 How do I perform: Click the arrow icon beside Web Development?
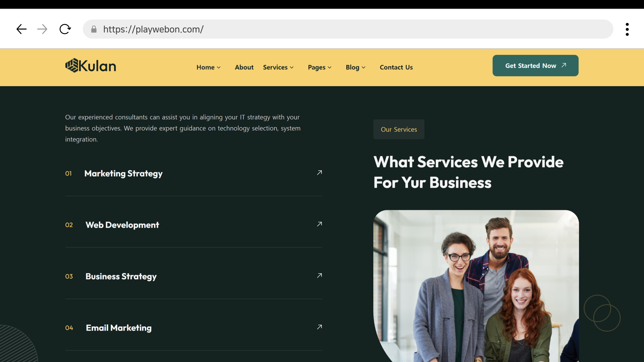point(319,224)
